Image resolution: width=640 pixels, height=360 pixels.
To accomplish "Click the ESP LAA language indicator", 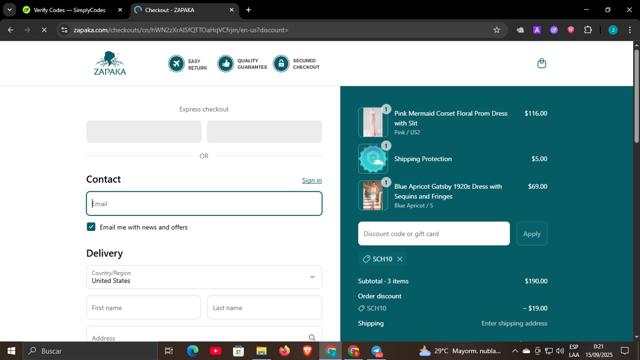I will (x=574, y=351).
